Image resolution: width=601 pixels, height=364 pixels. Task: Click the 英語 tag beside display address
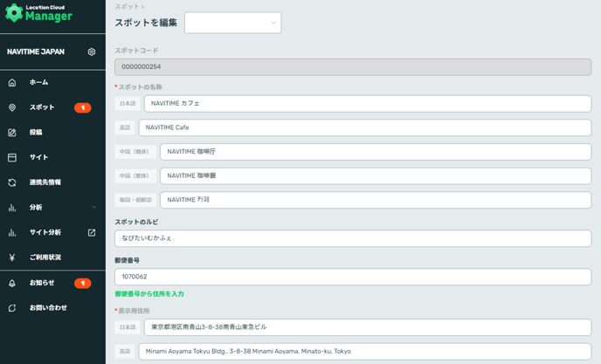tap(125, 352)
